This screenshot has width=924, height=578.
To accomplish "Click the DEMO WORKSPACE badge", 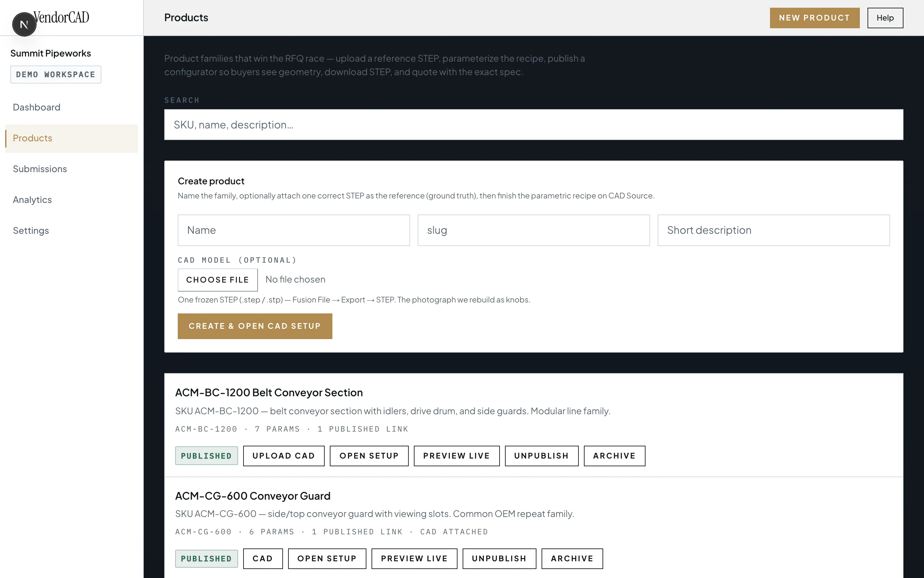I will [56, 74].
